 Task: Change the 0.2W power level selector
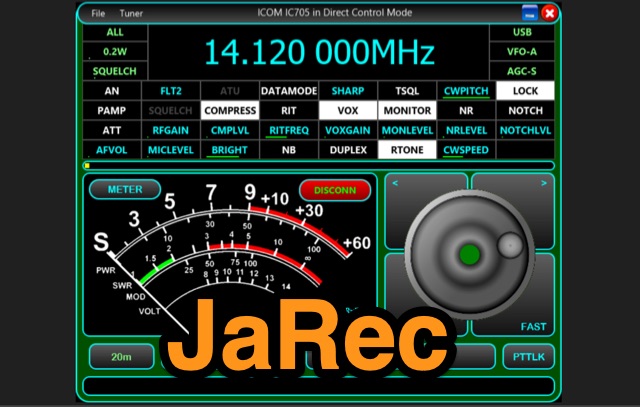115,52
